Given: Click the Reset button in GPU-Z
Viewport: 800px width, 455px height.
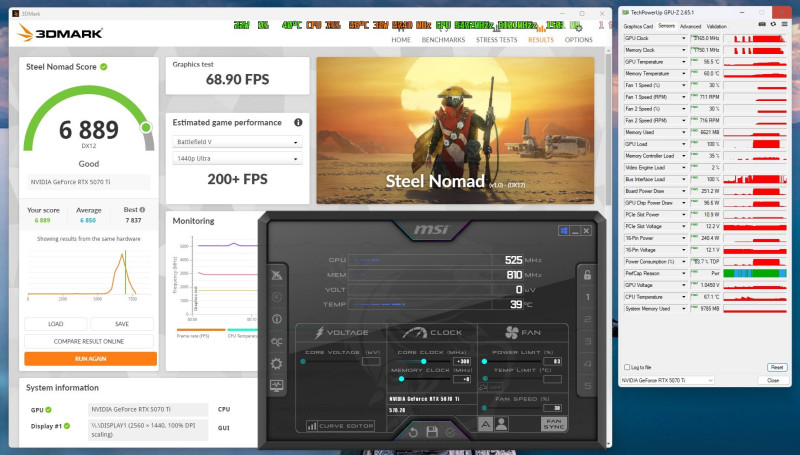Looking at the screenshot, I should point(777,367).
